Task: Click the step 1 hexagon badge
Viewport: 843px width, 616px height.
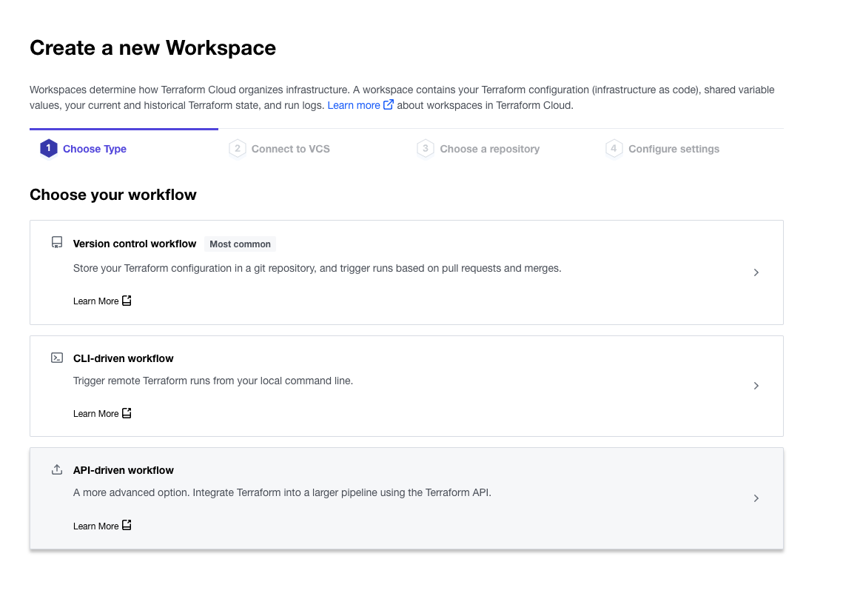Action: tap(49, 149)
